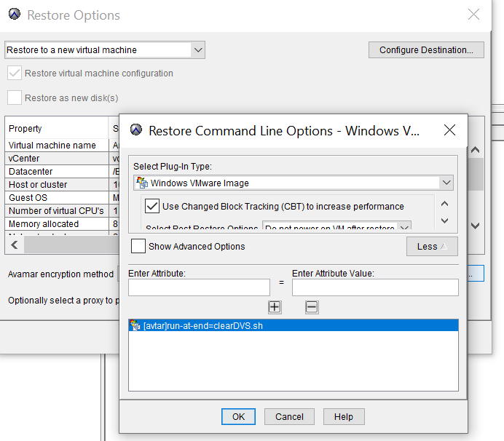This screenshot has height=441, width=504.
Task: Click the Windows VMware Image plug-in icon
Action: (x=142, y=183)
